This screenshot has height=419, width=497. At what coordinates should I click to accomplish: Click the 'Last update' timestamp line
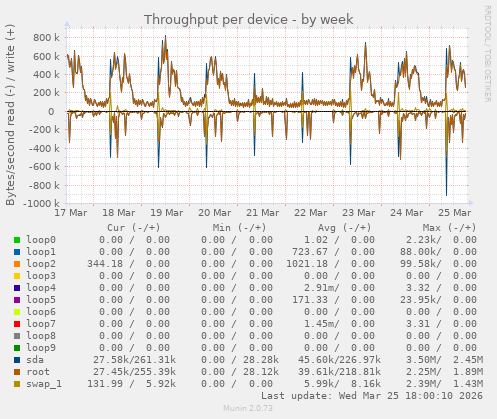click(372, 396)
